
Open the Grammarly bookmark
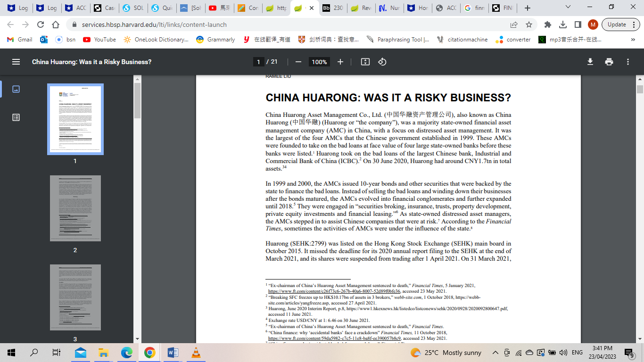point(215,40)
